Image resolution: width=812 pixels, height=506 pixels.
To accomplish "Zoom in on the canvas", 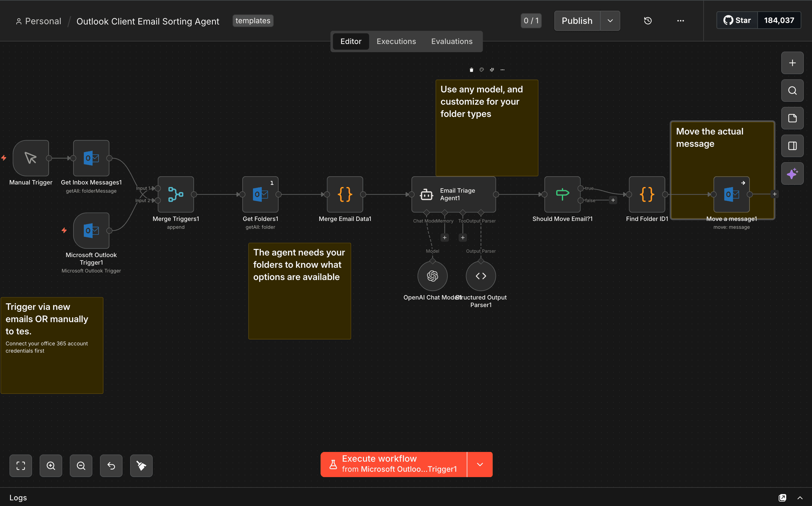I will [x=51, y=465].
